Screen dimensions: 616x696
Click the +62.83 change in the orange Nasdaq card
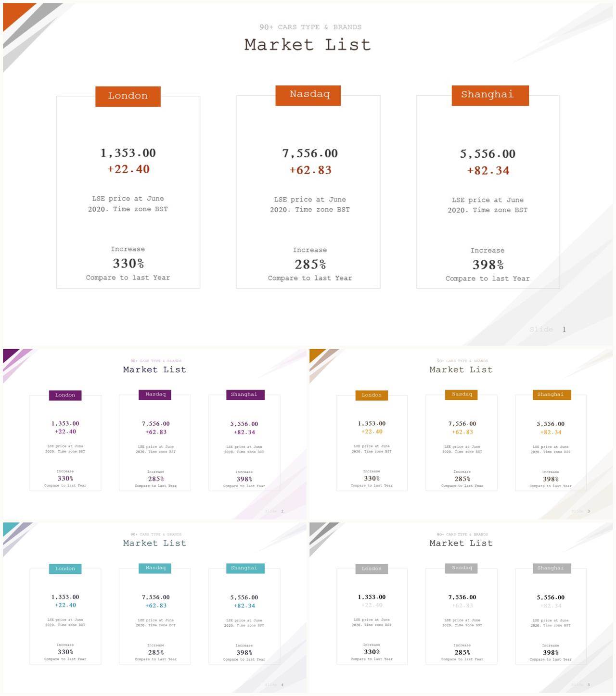(x=310, y=170)
